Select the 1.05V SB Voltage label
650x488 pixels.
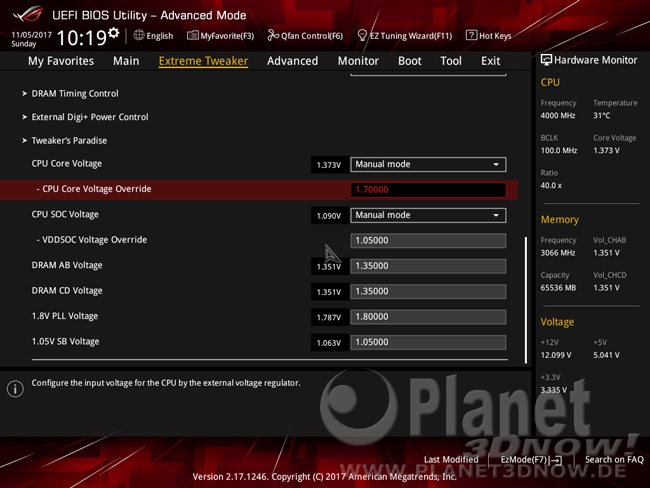[x=65, y=342]
